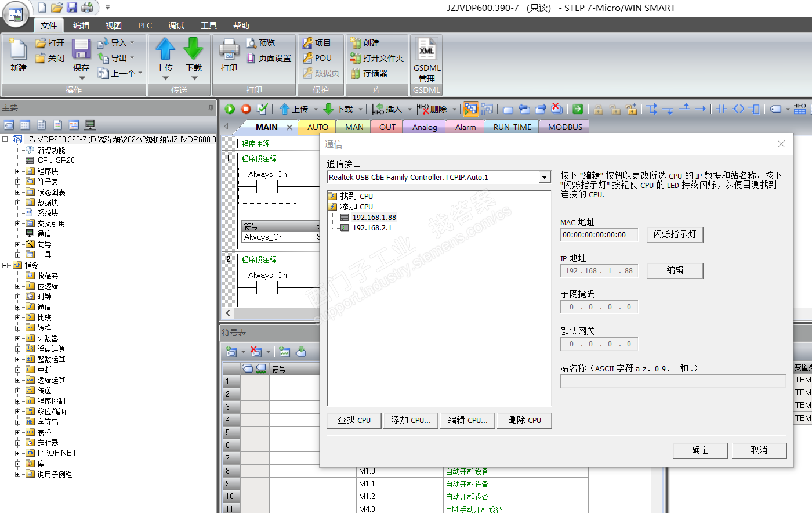Expand the PROFINET instruction folder

click(x=17, y=453)
